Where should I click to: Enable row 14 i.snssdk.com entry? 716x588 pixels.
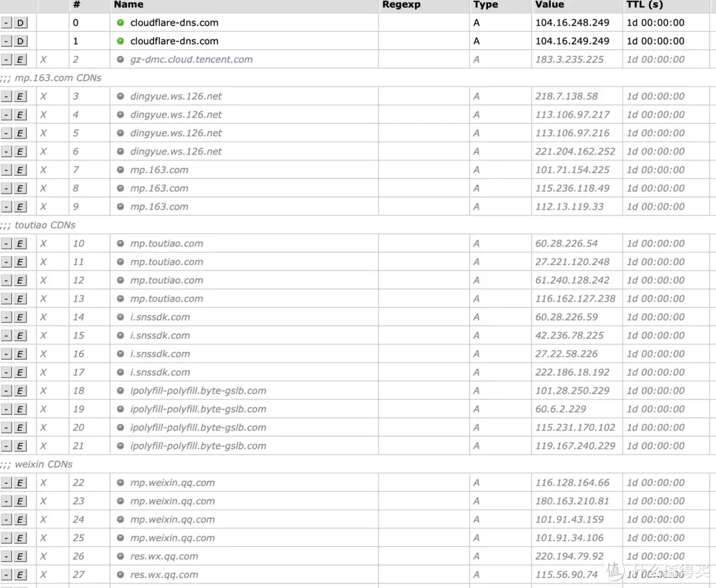click(21, 318)
